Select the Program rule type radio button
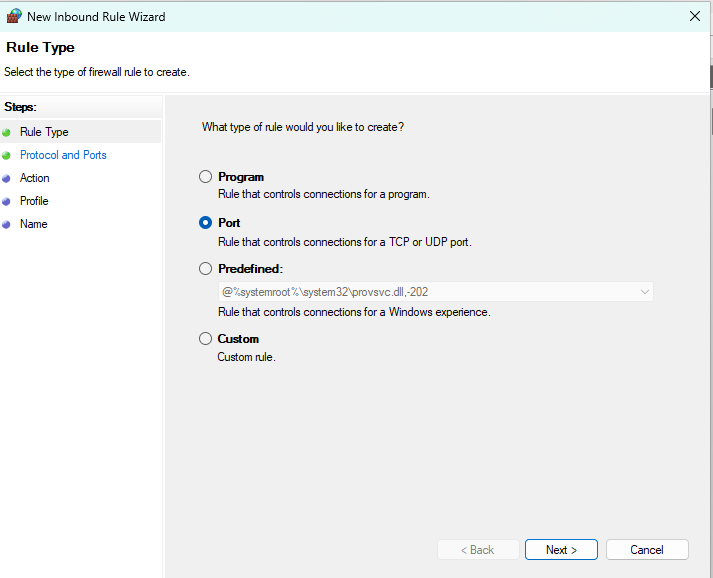This screenshot has width=713, height=578. 206,177
